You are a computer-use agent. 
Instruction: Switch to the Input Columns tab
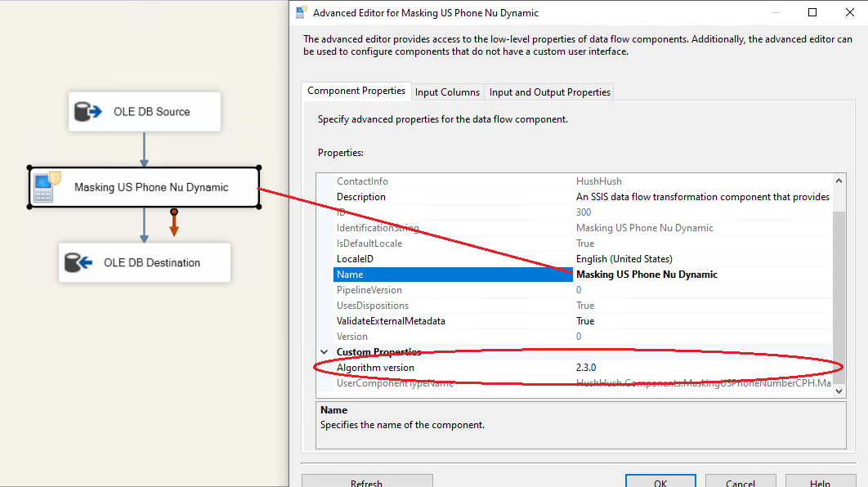447,92
